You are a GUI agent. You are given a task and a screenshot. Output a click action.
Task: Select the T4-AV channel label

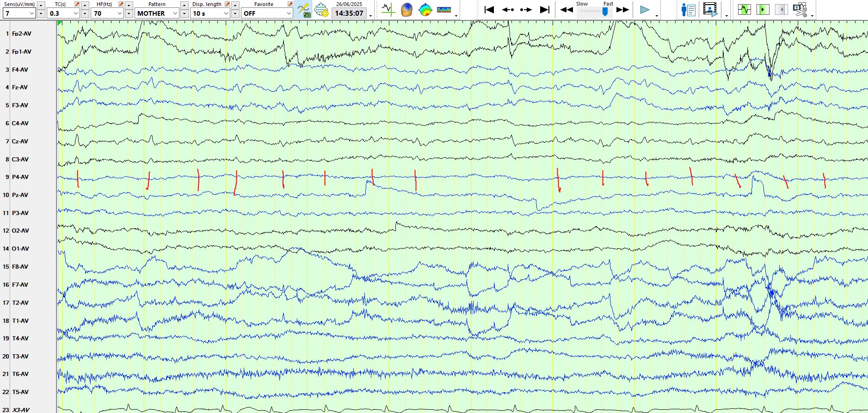coord(20,339)
